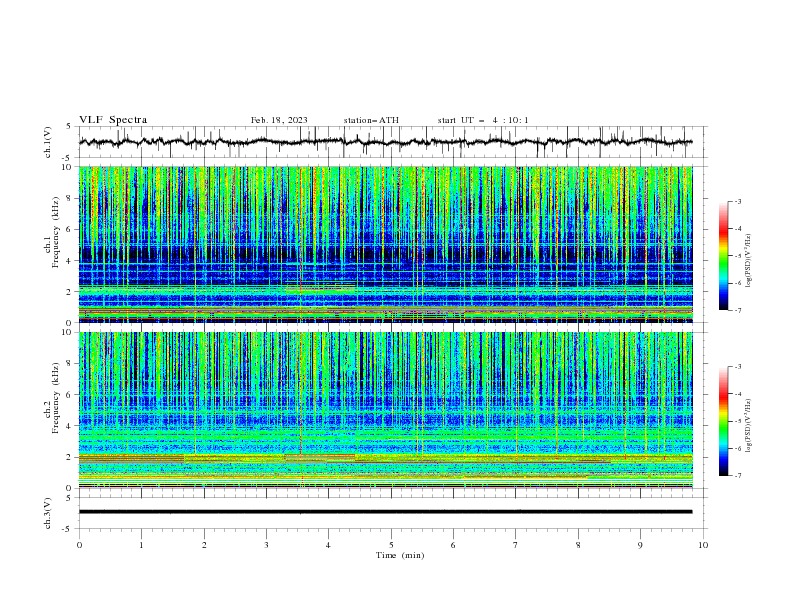Click the "ch.1(V)" waveform axis label

[x=48, y=142]
